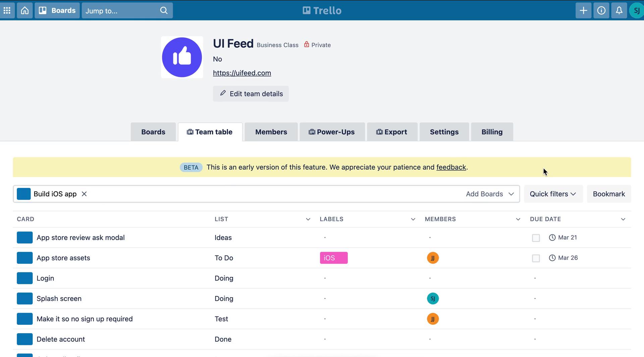Screen dimensions: 644x357
Task: Open the Login card
Action: click(45, 278)
